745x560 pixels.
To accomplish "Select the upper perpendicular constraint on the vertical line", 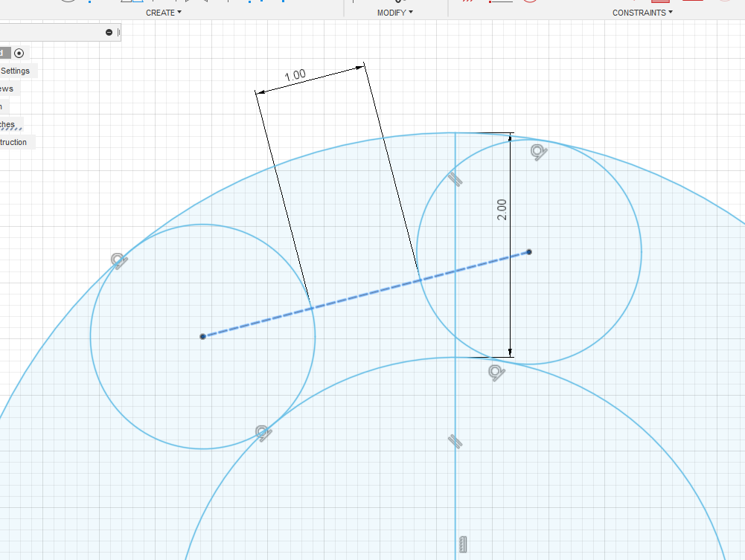I will coord(456,178).
